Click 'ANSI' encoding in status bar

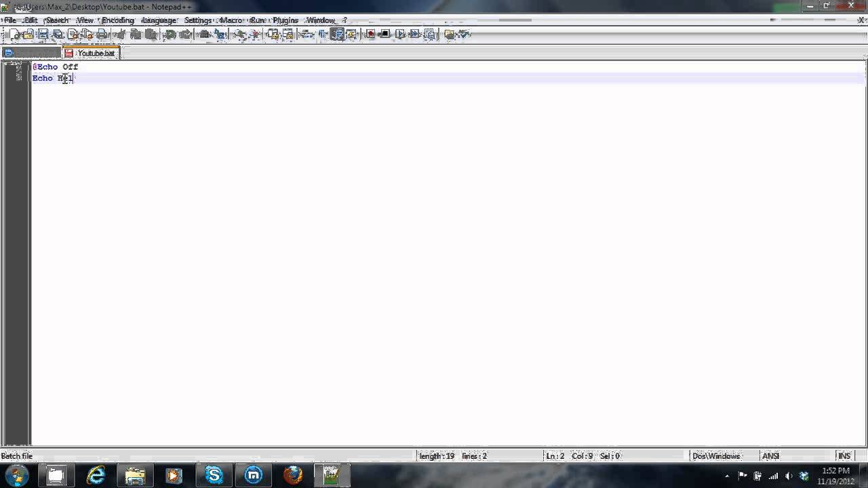coord(770,456)
